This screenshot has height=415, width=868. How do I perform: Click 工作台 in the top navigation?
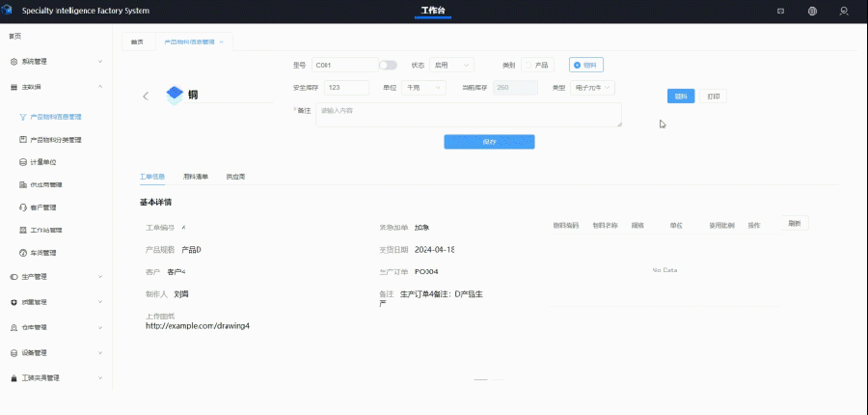(x=433, y=11)
